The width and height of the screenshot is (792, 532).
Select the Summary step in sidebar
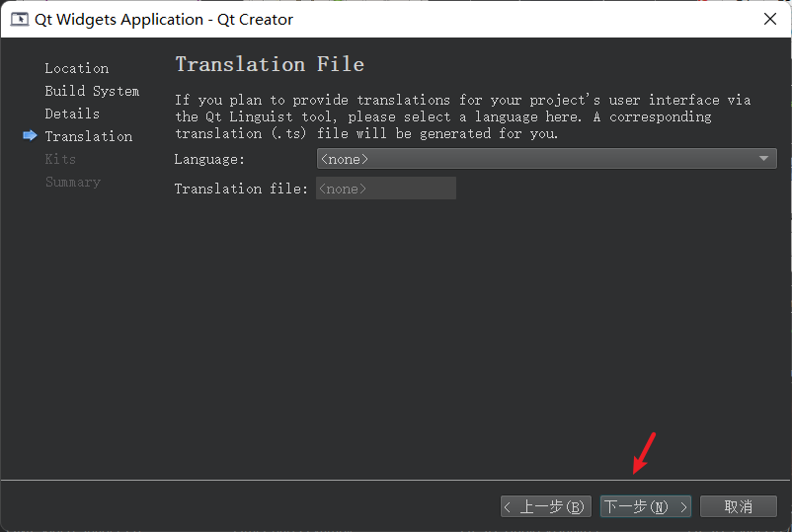(x=73, y=182)
